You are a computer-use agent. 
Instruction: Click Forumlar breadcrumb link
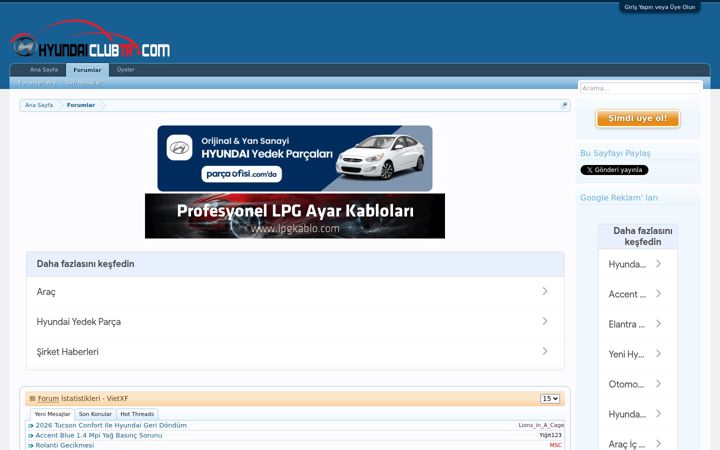[81, 105]
